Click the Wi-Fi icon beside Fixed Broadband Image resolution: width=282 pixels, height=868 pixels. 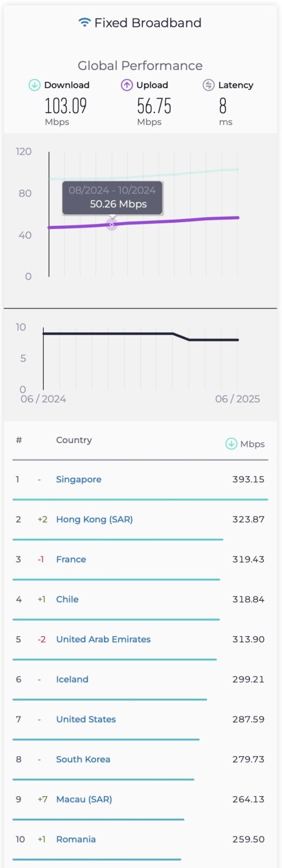pyautogui.click(x=84, y=23)
